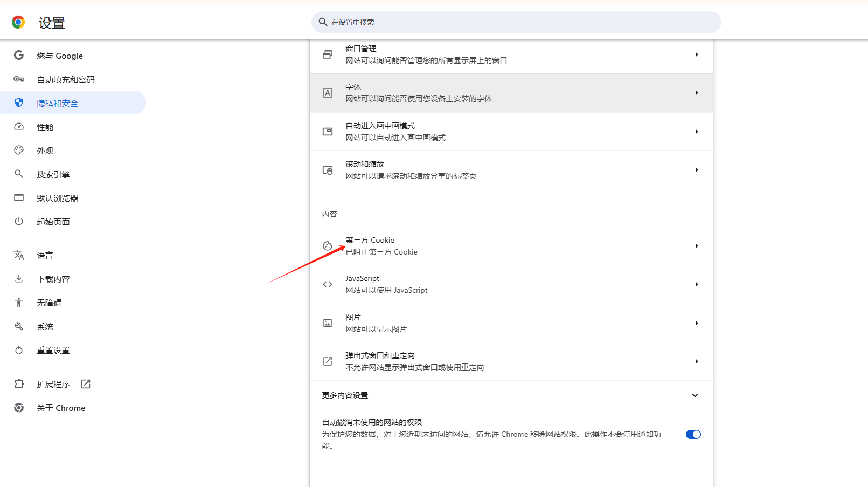
Task: Click the images icon beside 图片
Action: (x=328, y=323)
